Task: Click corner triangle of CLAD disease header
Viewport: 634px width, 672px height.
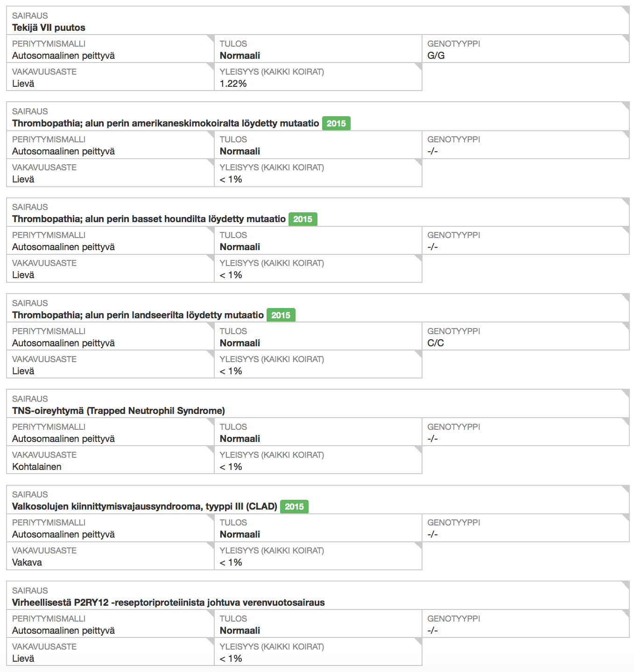Action: coord(626,489)
